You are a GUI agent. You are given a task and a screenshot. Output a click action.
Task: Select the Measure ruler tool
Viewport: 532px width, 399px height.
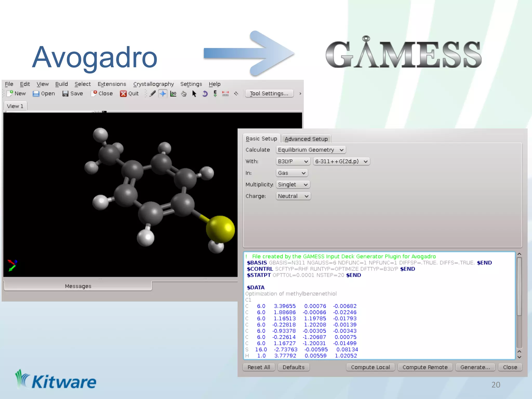click(x=225, y=94)
